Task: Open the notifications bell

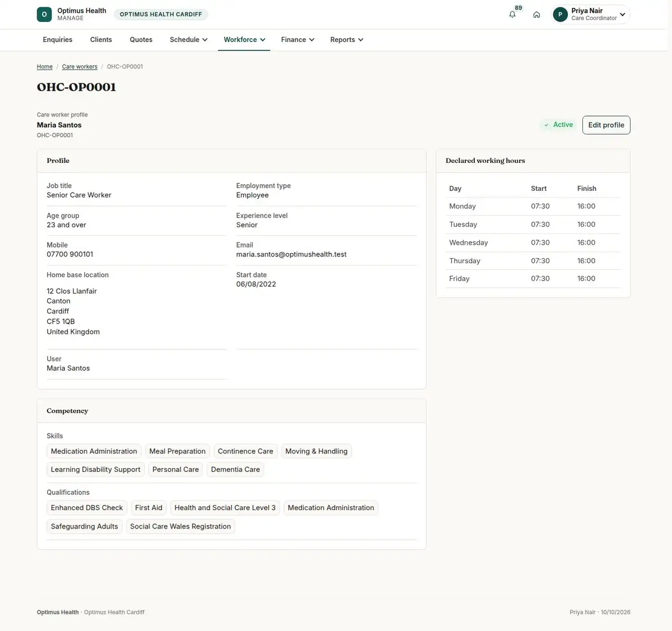Action: 512,15
